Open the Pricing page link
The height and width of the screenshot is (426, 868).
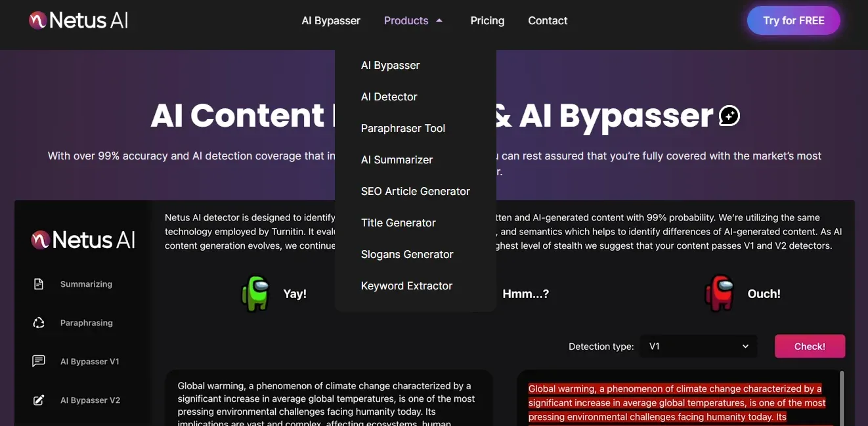487,21
